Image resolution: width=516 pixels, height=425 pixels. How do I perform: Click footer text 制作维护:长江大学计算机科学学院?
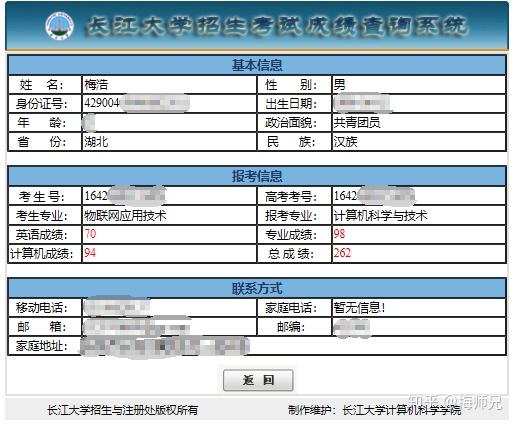(x=375, y=410)
